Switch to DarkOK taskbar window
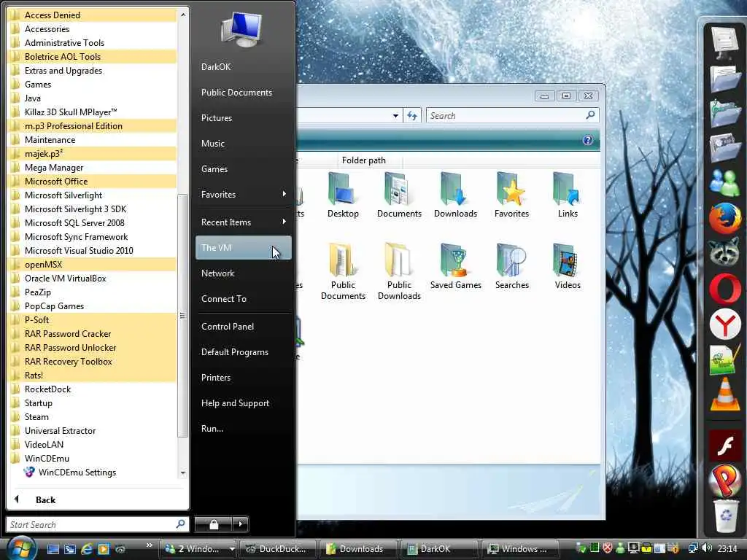The height and width of the screenshot is (560, 747). (x=438, y=549)
